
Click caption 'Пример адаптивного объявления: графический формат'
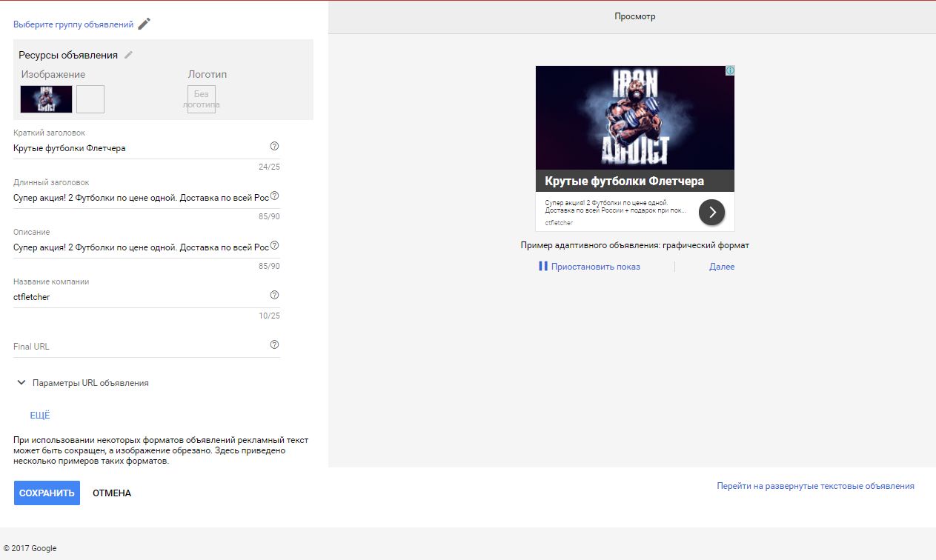pyautogui.click(x=635, y=245)
